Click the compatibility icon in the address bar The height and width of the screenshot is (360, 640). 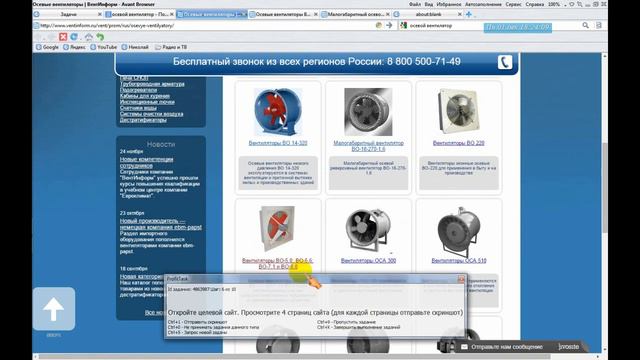[379, 25]
